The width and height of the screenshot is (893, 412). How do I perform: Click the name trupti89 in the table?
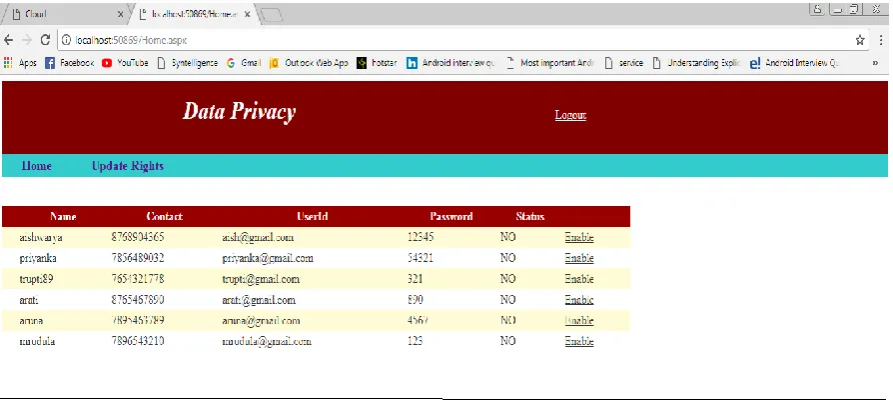[x=36, y=279]
